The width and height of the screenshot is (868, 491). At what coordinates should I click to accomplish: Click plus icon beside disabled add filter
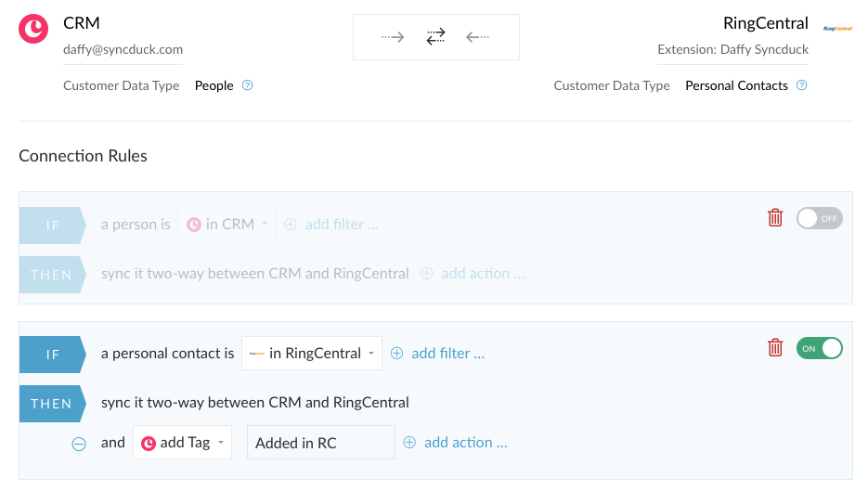click(291, 225)
